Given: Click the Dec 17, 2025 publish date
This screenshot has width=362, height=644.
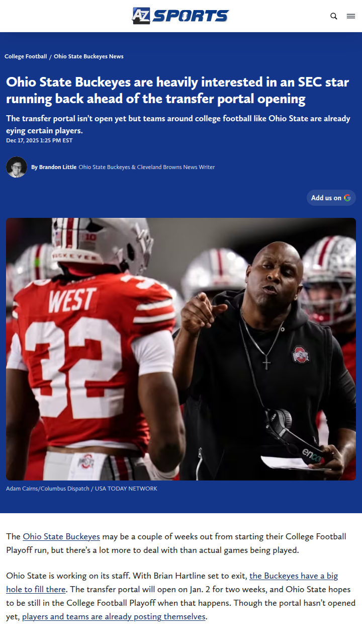Looking at the screenshot, I should 39,140.
